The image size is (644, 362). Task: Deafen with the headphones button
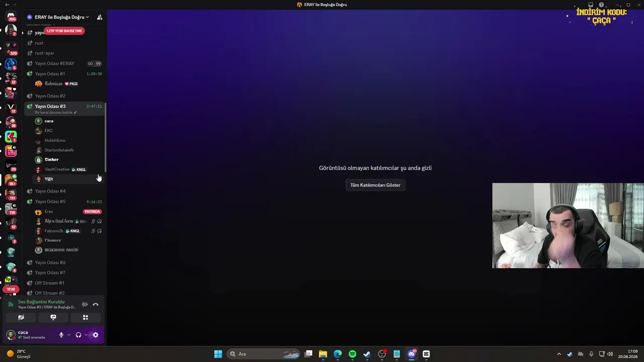(78, 335)
